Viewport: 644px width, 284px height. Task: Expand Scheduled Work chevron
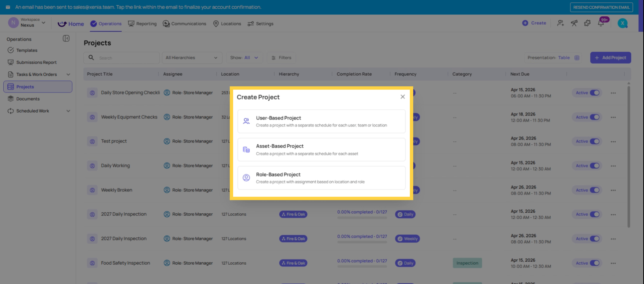click(68, 111)
